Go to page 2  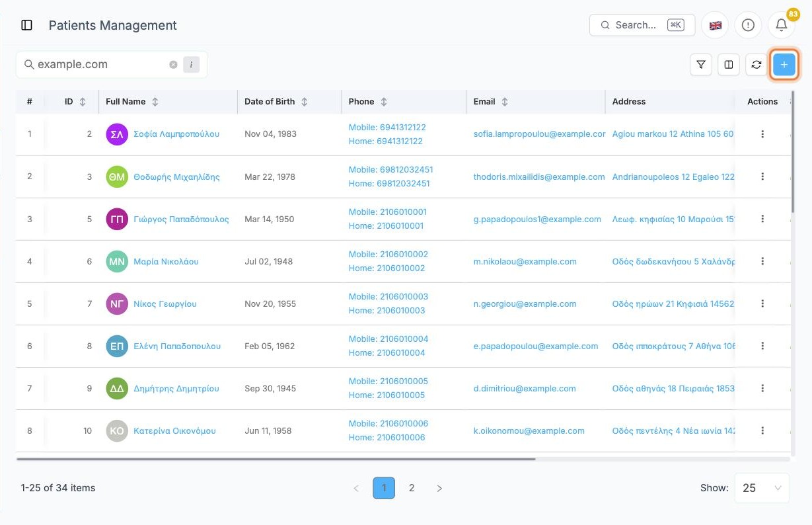point(412,488)
